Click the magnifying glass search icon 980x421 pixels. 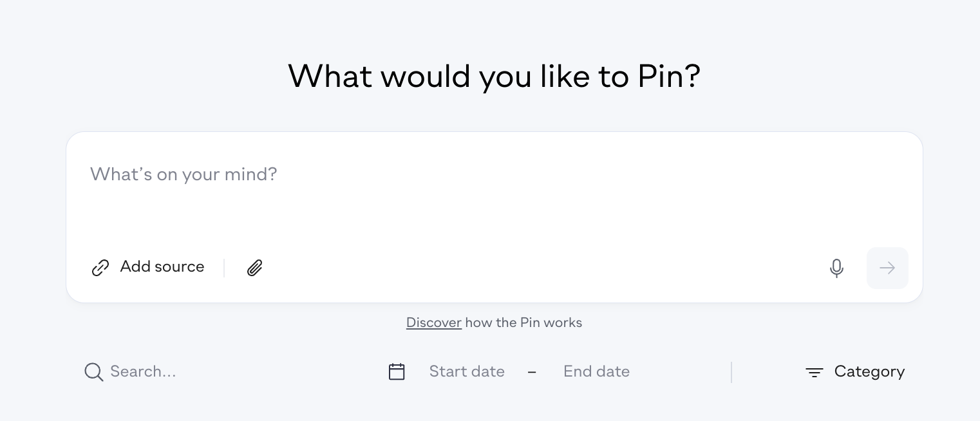94,372
